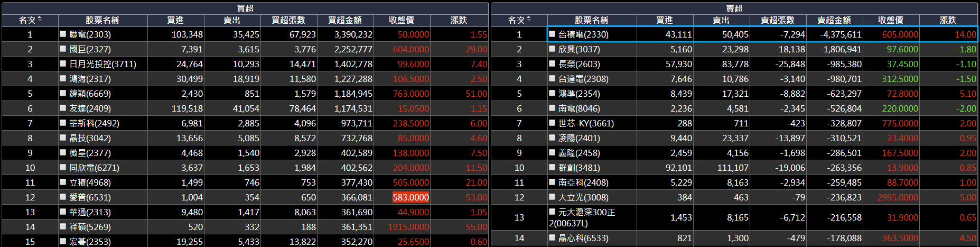Click 買超金額 column header
The height and width of the screenshot is (247, 980).
345,20
